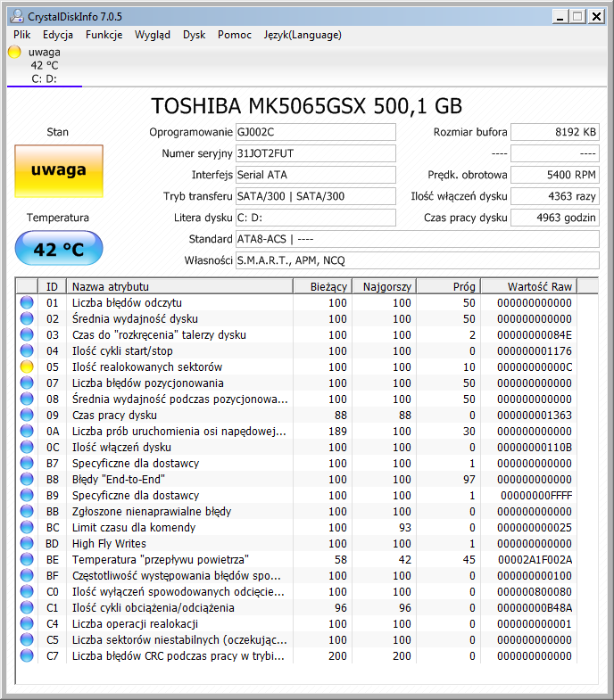
Task: Click the blue status icon for attribute BC
Action: 27,527
